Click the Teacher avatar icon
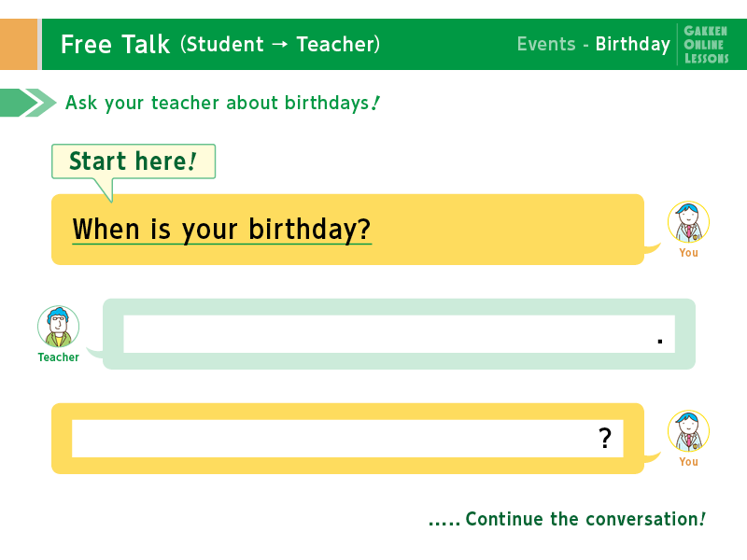The width and height of the screenshot is (747, 560). pyautogui.click(x=58, y=326)
